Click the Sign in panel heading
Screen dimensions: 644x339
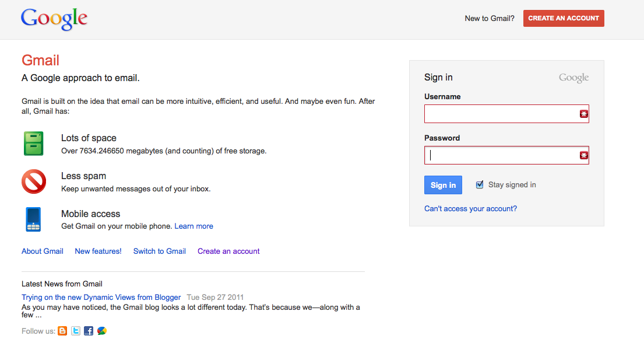(438, 78)
